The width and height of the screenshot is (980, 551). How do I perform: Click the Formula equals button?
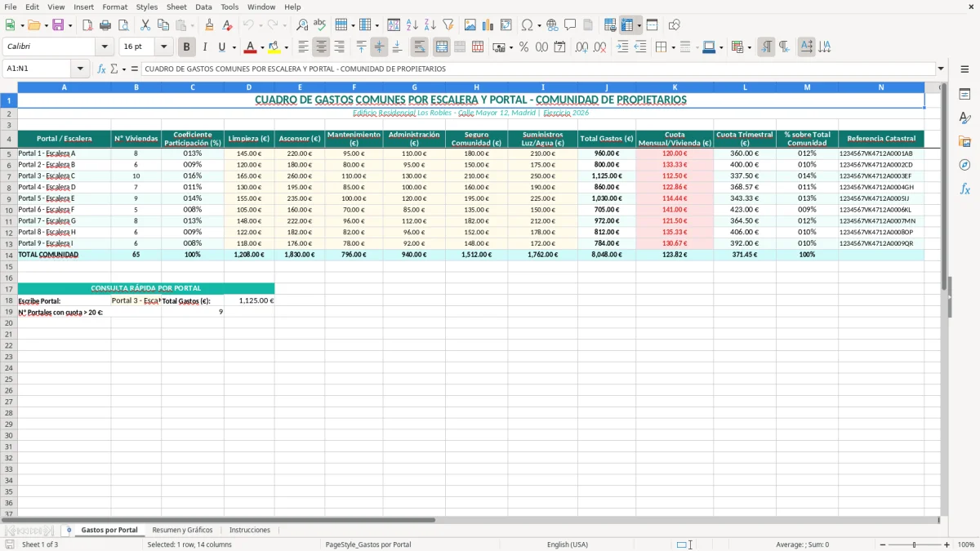pos(134,69)
